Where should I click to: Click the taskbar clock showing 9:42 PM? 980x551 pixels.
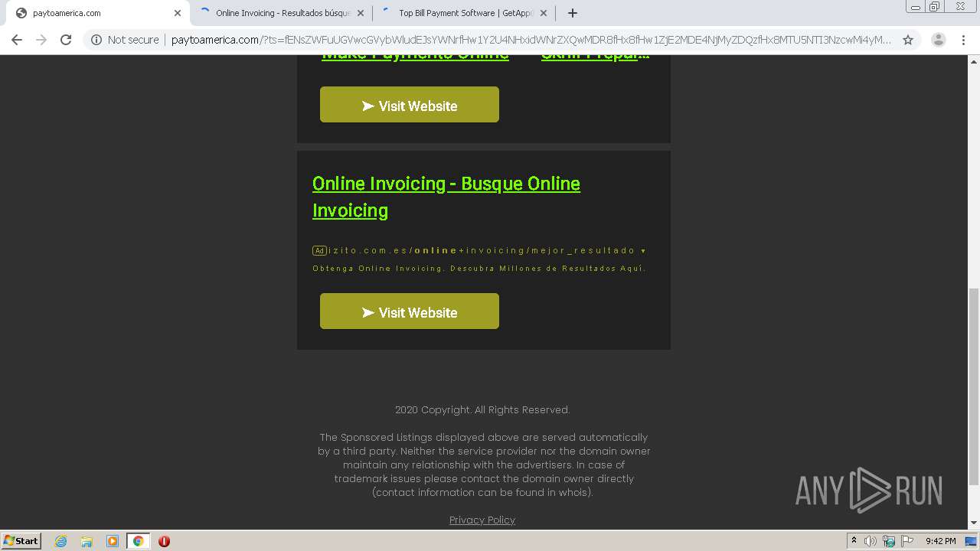[x=940, y=541]
